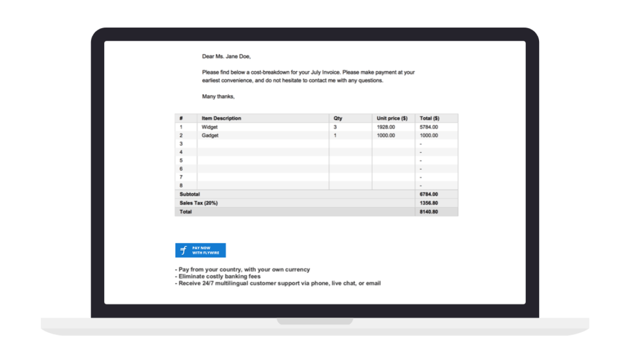629x364 pixels.
Task: Click the Flywire logo icon on blue button
Action: pos(184,250)
